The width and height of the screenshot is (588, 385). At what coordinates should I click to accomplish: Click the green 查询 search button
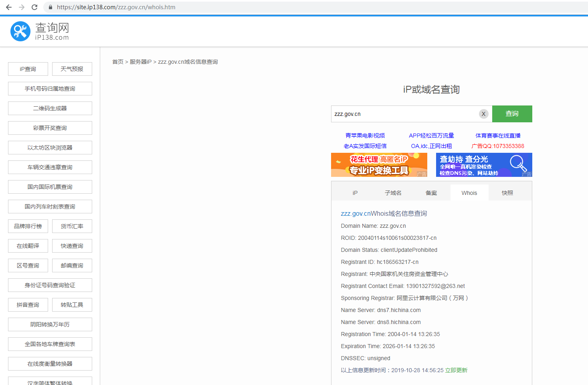(x=512, y=114)
